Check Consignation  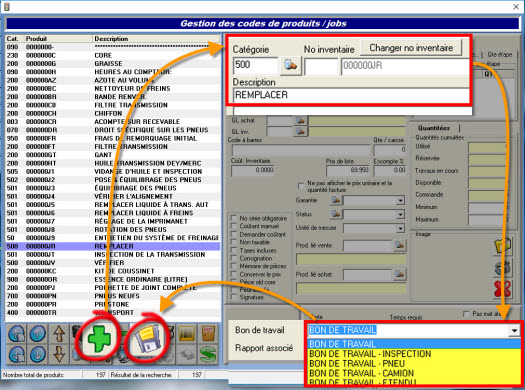pyautogui.click(x=234, y=258)
